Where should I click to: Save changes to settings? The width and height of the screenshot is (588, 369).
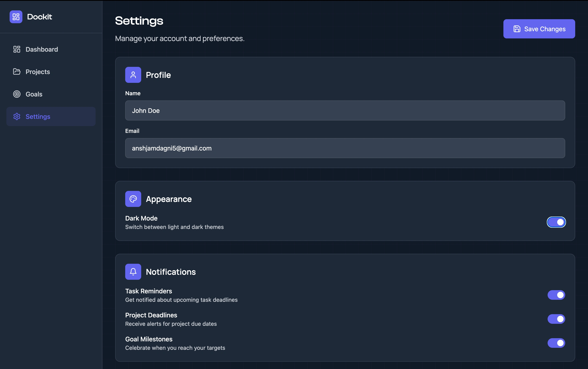point(539,29)
